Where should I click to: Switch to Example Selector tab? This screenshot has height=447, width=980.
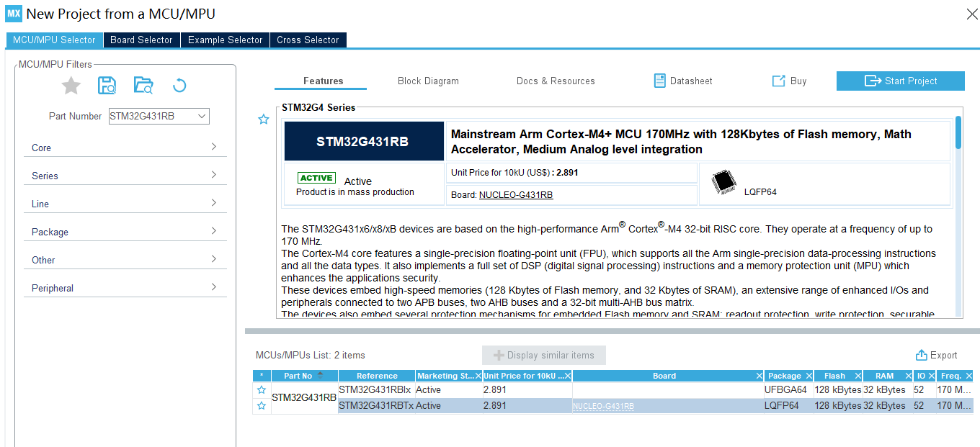point(225,40)
